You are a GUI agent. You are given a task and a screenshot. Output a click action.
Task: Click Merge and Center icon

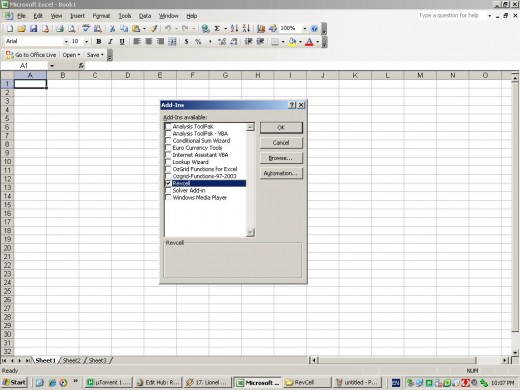pos(172,42)
